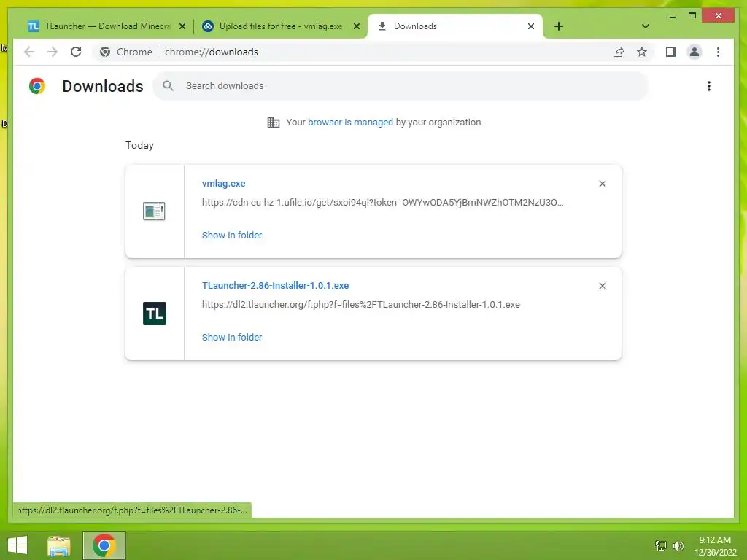Viewport: 747px width, 560px height.
Task: Click the magnifier icon in search downloads
Action: point(168,86)
